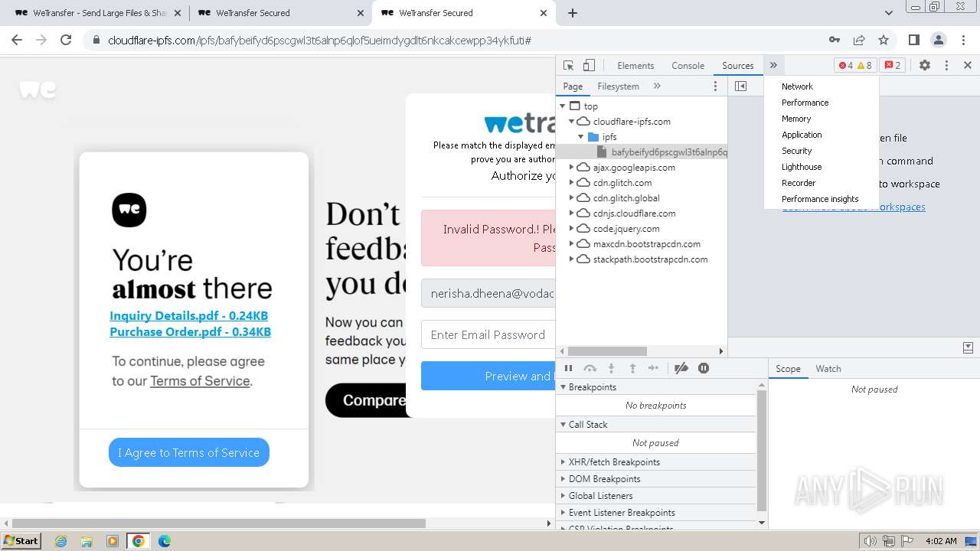Screen dimensions: 980x551
Task: Select the inspect element tool in DevTools
Action: click(568, 66)
